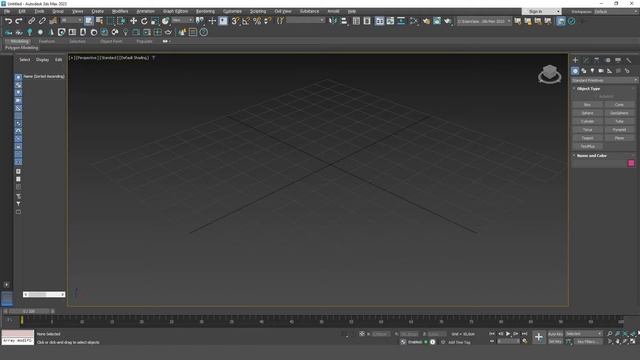Open the Customize menu
The width and height of the screenshot is (640, 360).
point(232,11)
